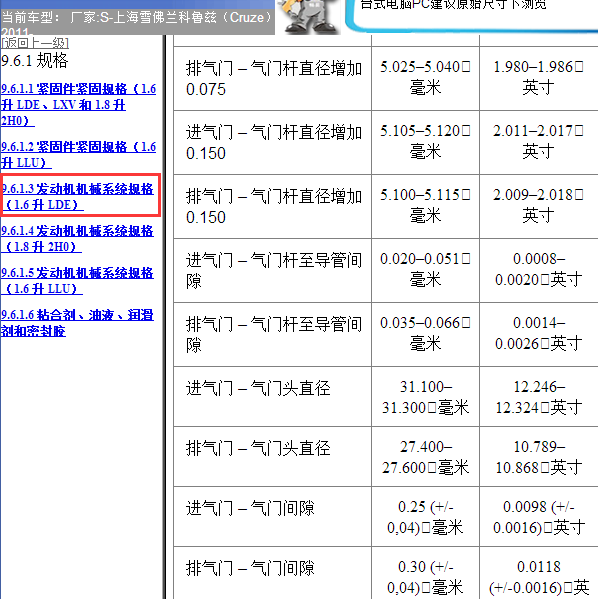
Task: Select value 2.009–2.018 英寸
Action: pyautogui.click(x=538, y=205)
